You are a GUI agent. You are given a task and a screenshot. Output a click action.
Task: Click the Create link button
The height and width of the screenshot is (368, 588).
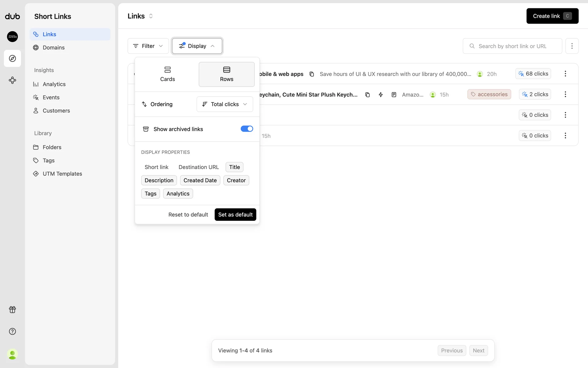click(552, 16)
